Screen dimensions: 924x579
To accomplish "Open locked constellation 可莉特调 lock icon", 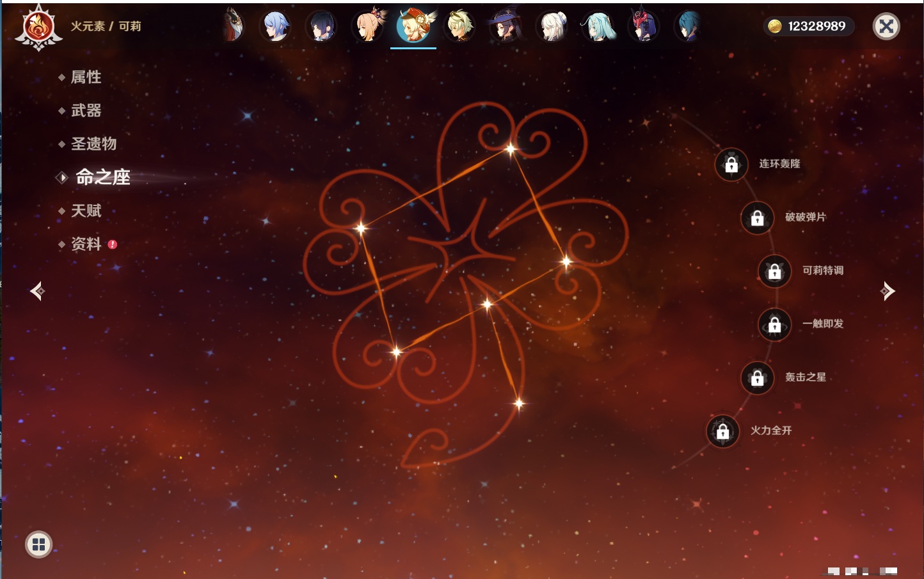I will coord(775,271).
